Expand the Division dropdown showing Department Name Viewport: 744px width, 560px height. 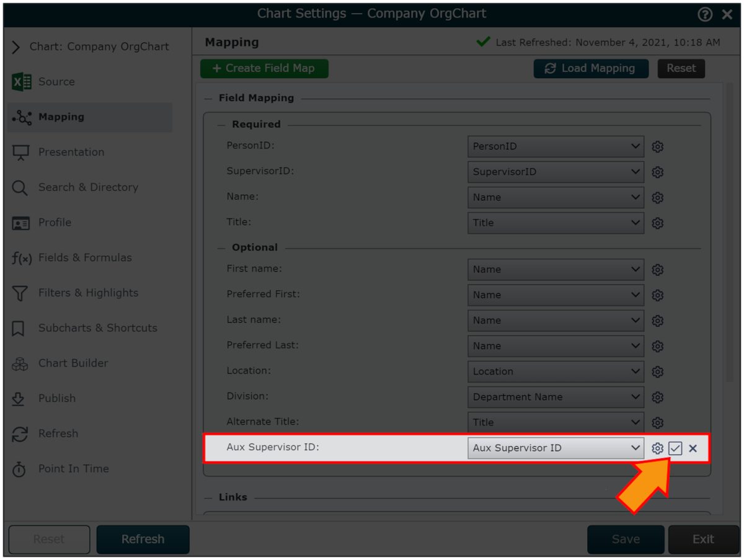coord(556,397)
